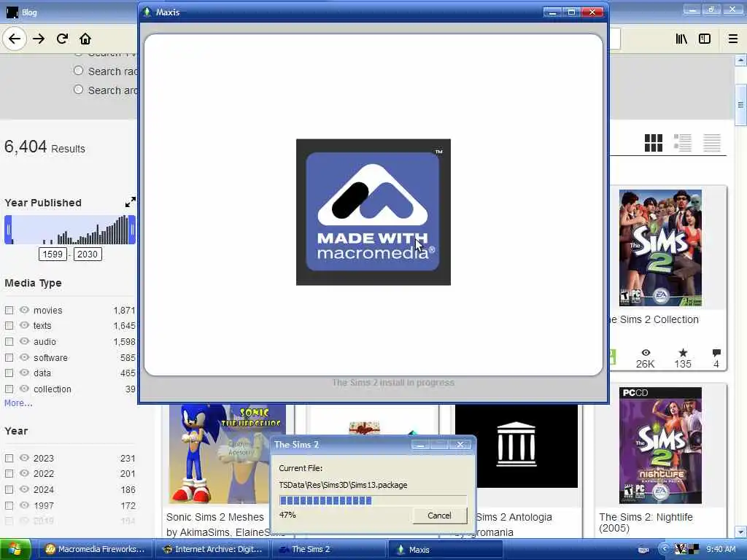Click the Blog browser window title icon
The width and height of the screenshot is (747, 560).
12,12
